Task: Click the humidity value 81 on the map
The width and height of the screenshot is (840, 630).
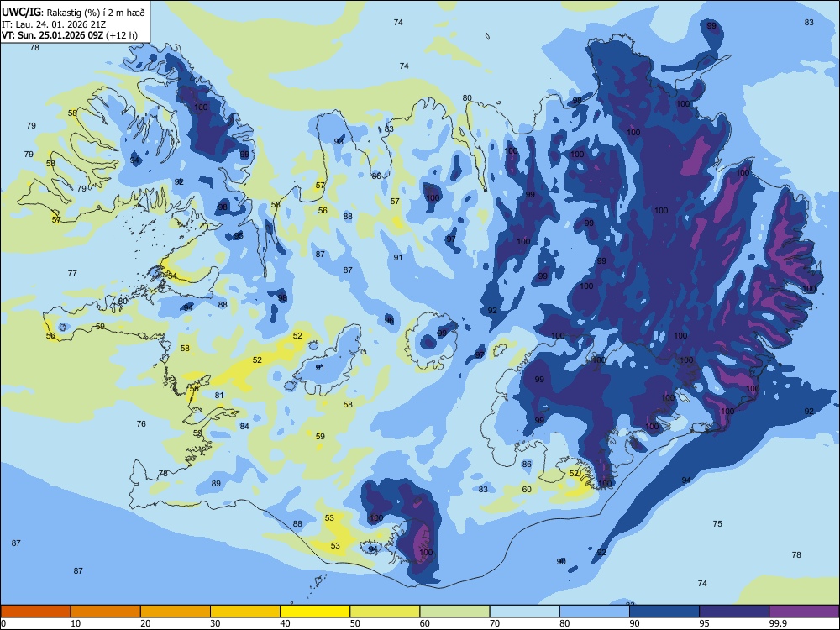Action: [218, 396]
